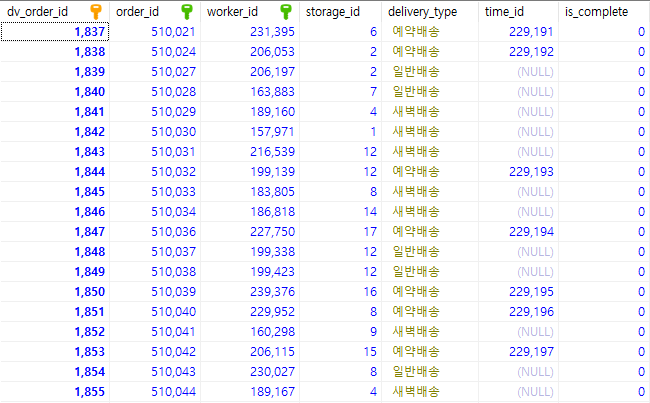Select dv_order_id cell 1,837
This screenshot has width=650, height=403.
click(55, 32)
